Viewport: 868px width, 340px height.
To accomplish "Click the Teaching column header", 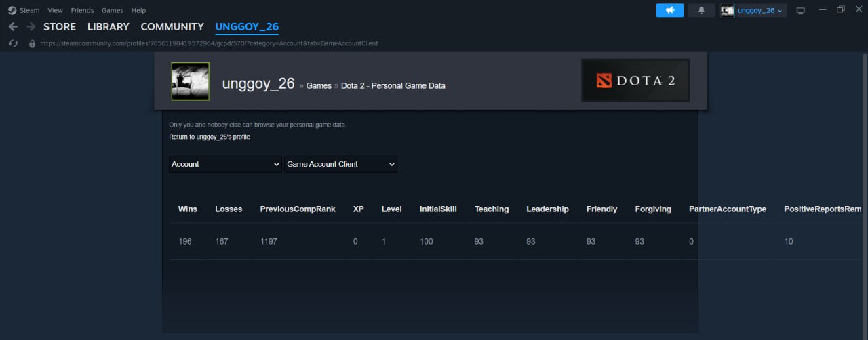I will click(x=492, y=209).
